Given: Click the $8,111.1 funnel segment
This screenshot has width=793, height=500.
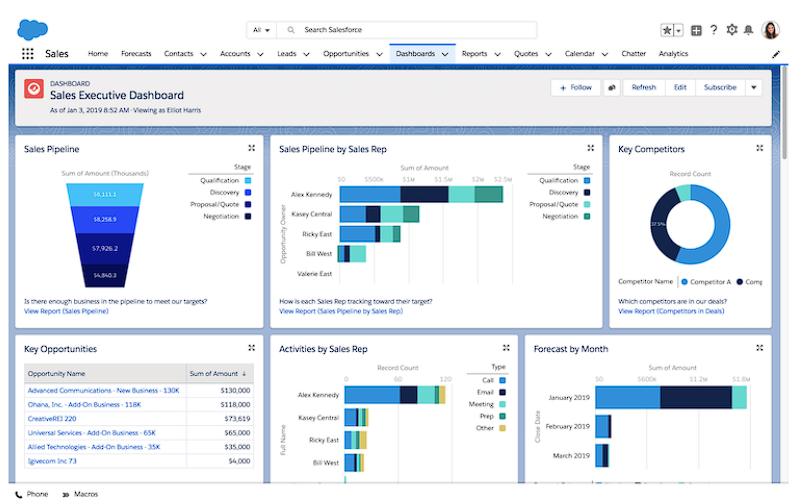Looking at the screenshot, I should pyautogui.click(x=105, y=195).
